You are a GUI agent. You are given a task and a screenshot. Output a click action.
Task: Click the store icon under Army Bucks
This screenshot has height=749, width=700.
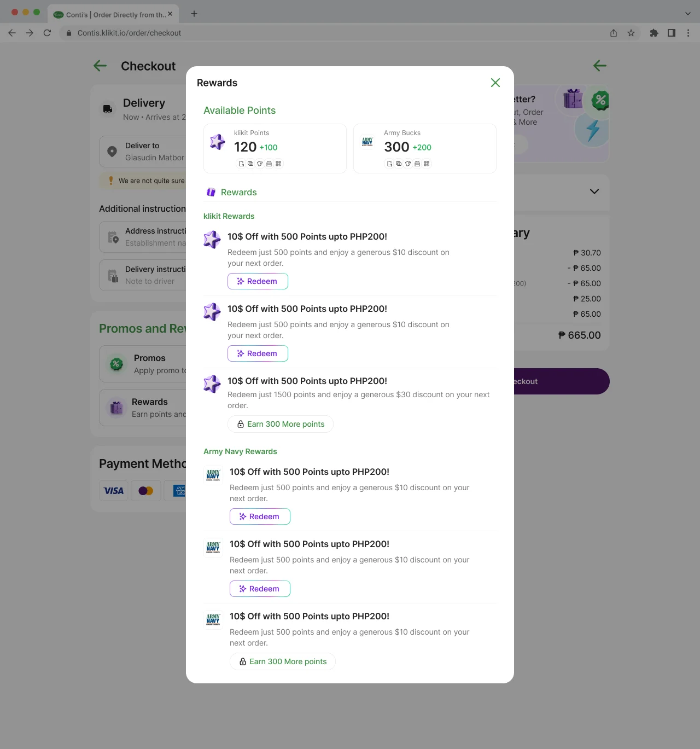[x=417, y=164]
